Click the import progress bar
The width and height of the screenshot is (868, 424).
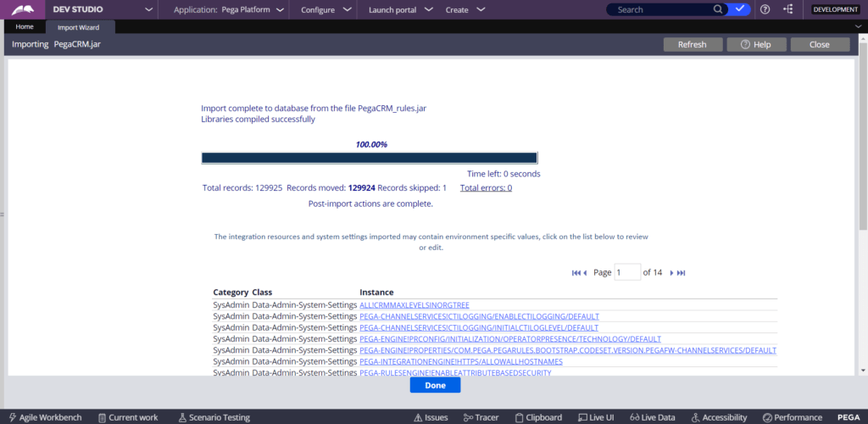[x=370, y=158]
